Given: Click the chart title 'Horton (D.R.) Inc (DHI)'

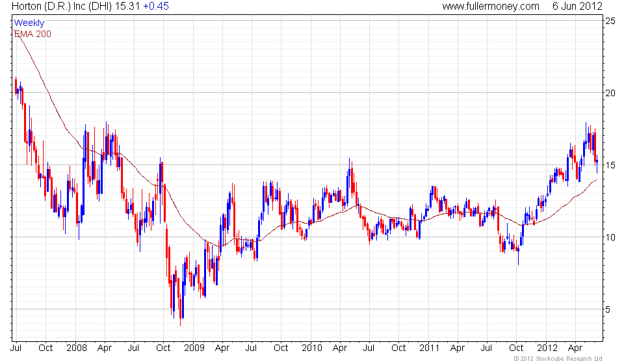Looking at the screenshot, I should point(62,6).
